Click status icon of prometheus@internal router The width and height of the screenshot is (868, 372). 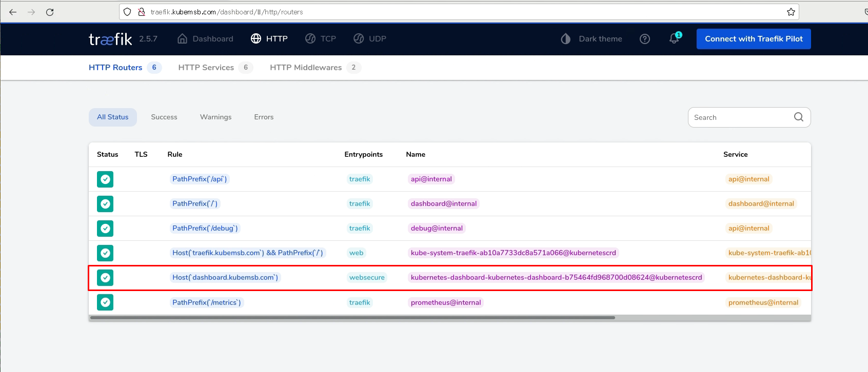(105, 302)
